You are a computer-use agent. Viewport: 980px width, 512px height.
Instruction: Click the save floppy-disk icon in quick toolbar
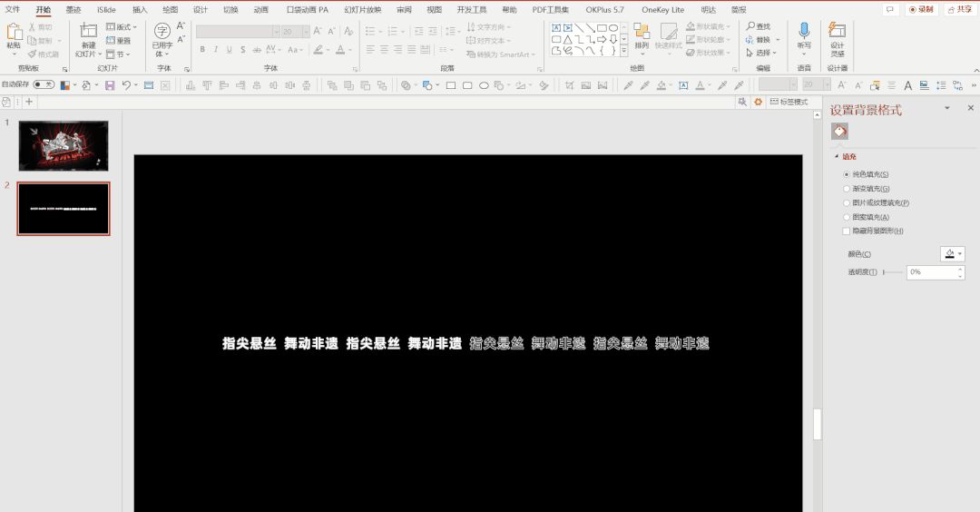[x=110, y=85]
